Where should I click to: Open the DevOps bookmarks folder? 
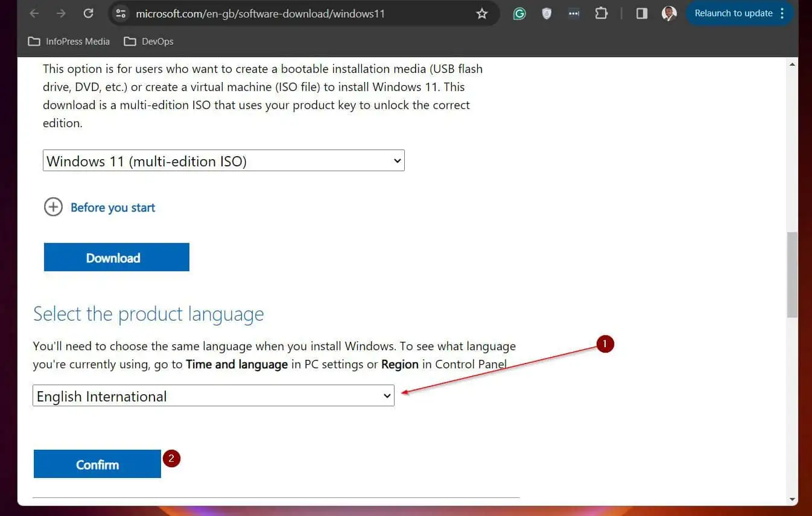(148, 42)
